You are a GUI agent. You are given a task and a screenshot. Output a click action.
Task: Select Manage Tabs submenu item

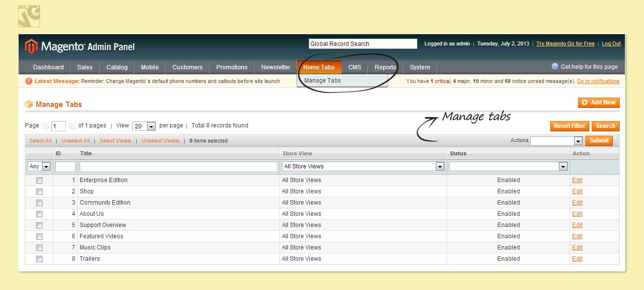point(322,81)
